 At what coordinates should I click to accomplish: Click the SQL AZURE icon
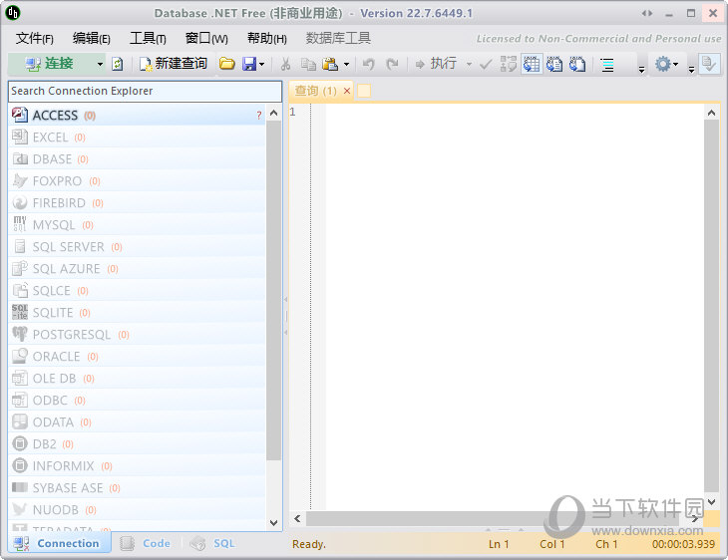(x=20, y=269)
